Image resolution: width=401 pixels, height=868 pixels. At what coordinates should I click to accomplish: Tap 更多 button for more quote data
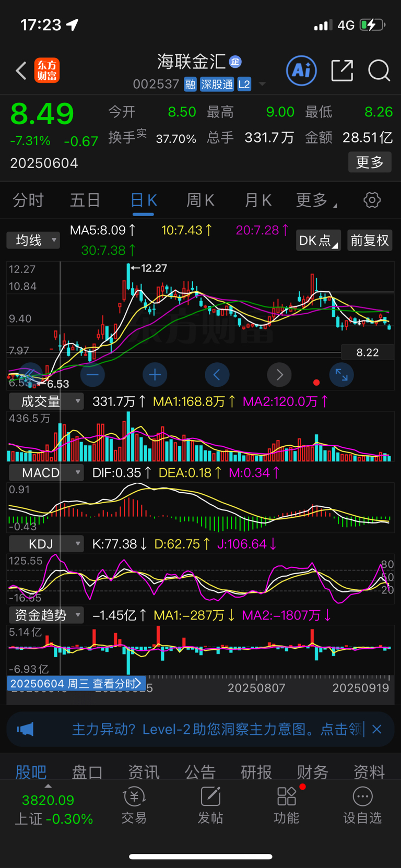click(x=370, y=162)
